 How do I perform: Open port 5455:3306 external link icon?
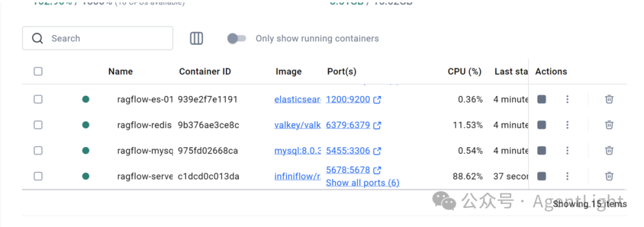point(377,151)
